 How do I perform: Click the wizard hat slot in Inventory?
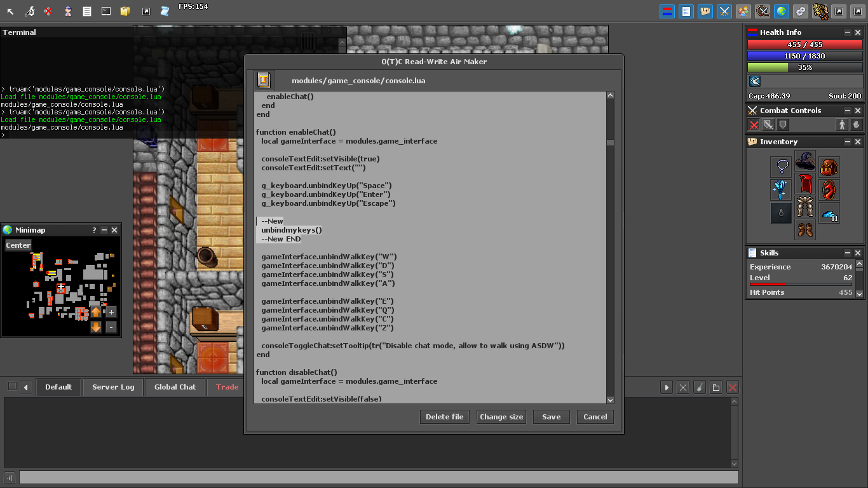805,161
